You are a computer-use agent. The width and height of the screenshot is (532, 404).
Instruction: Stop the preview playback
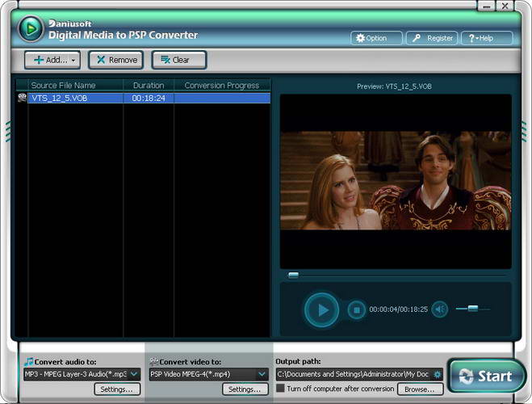click(357, 309)
